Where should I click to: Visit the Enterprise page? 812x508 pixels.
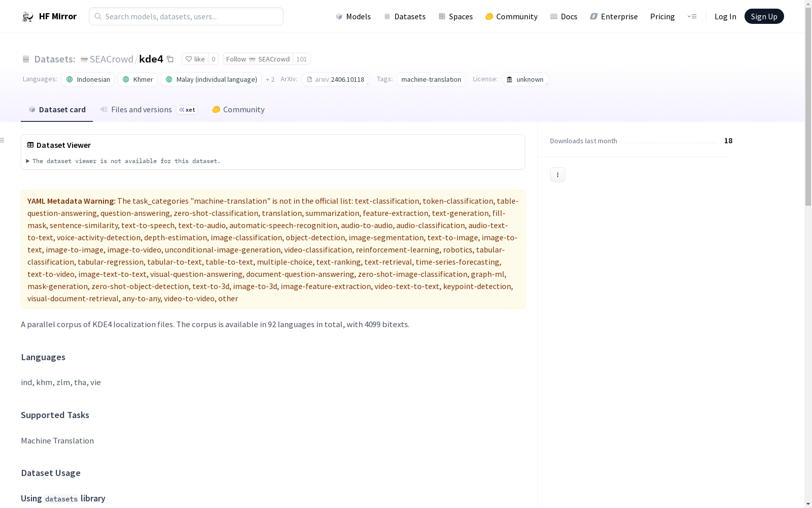point(614,16)
